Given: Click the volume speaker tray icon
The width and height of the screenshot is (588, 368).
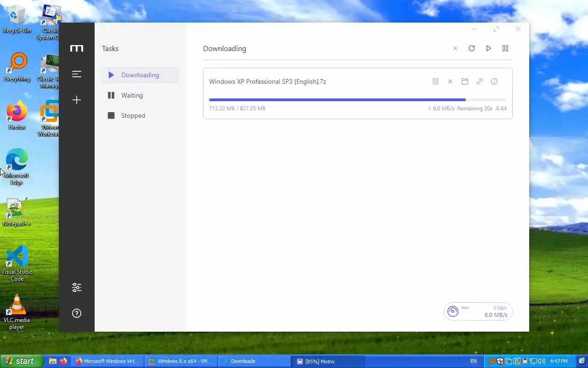Looking at the screenshot, I should pos(541,361).
